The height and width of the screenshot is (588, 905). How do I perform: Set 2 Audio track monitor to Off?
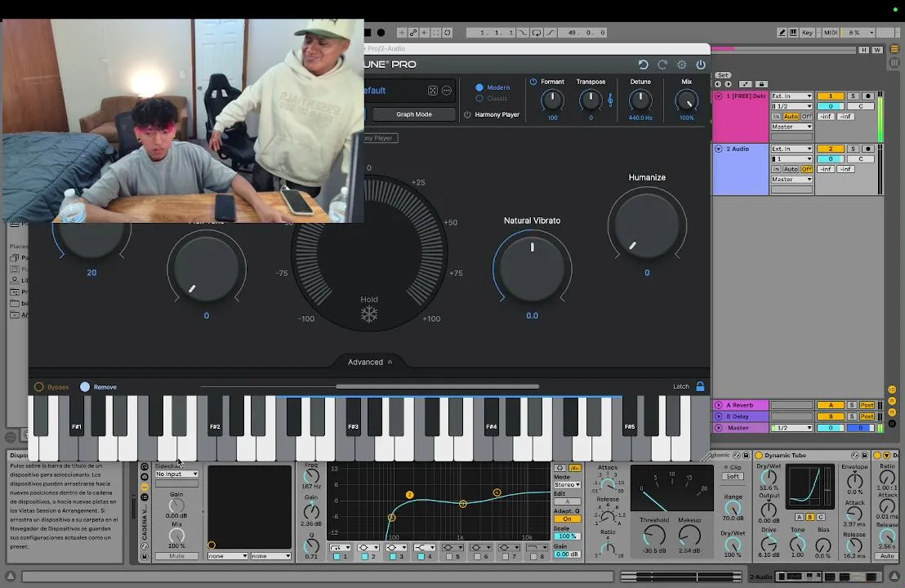pyautogui.click(x=806, y=169)
